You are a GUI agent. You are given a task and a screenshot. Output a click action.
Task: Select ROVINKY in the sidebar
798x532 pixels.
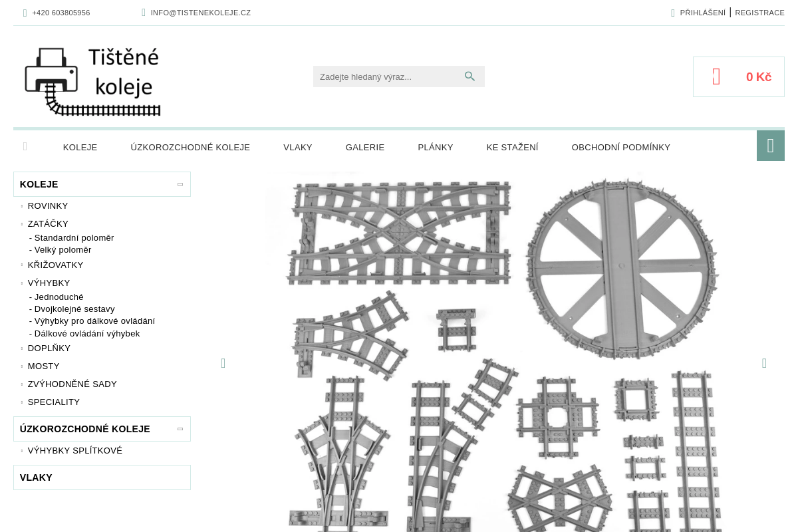[48, 205]
